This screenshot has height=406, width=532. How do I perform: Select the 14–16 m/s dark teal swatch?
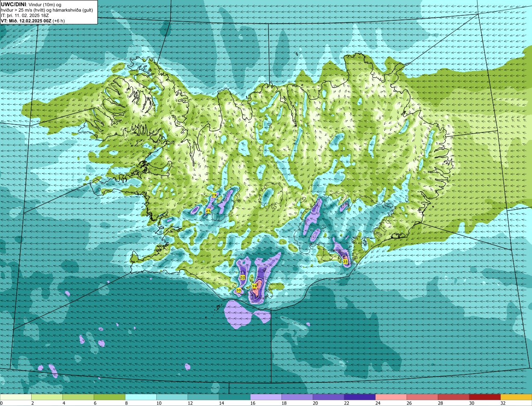[235, 397]
